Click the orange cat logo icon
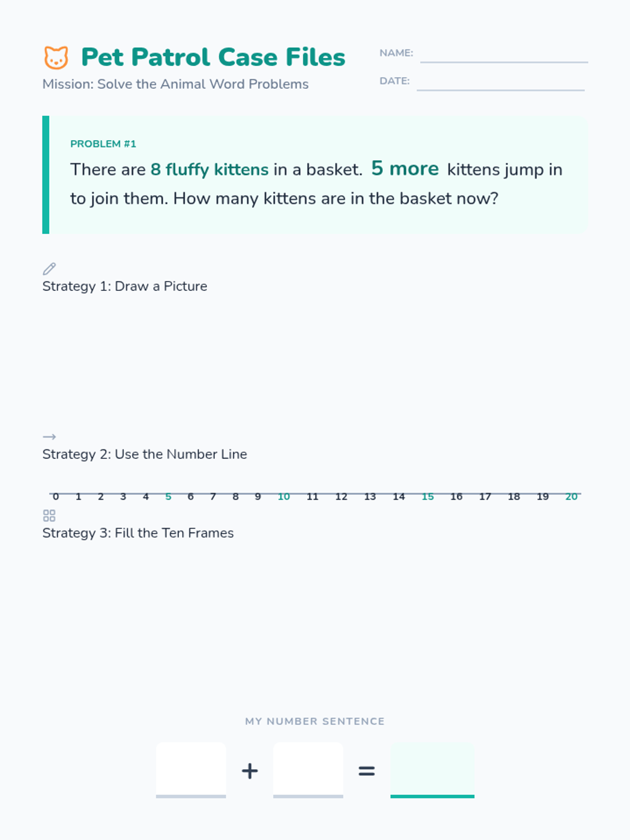The height and width of the screenshot is (840, 630). tap(56, 57)
